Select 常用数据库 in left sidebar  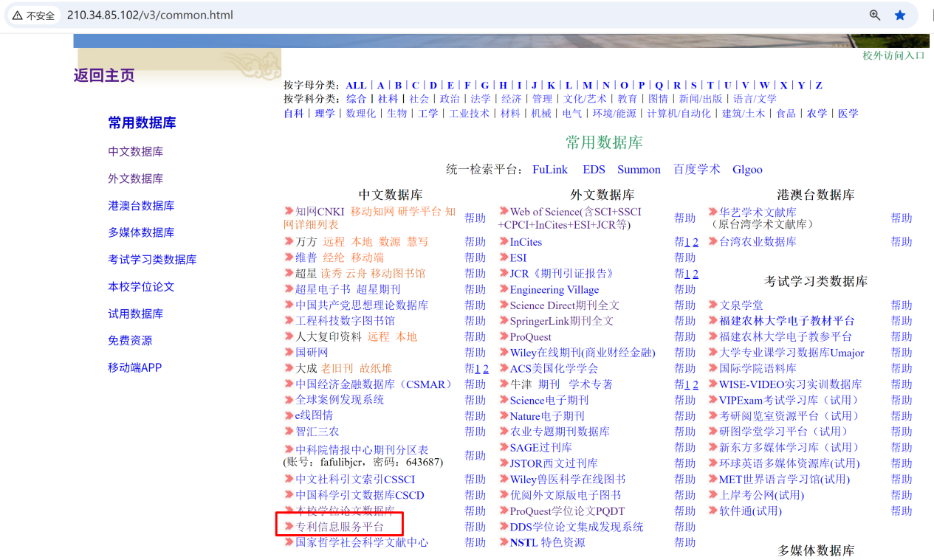[x=142, y=123]
